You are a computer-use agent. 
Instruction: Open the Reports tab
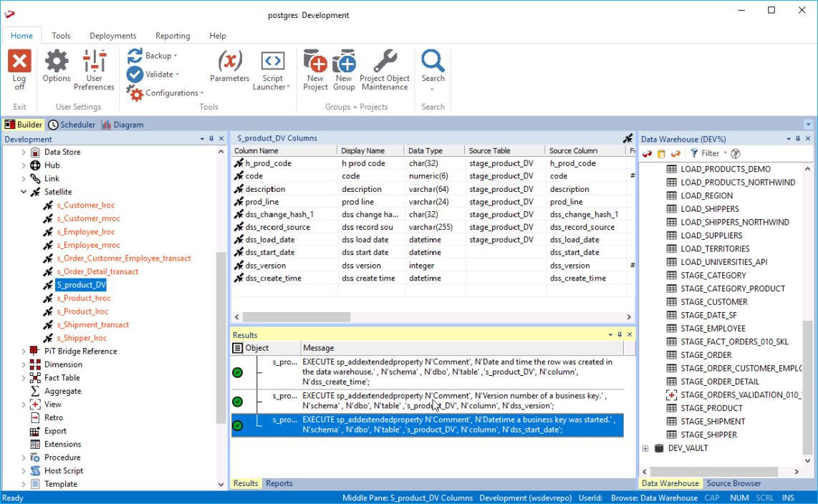279,483
